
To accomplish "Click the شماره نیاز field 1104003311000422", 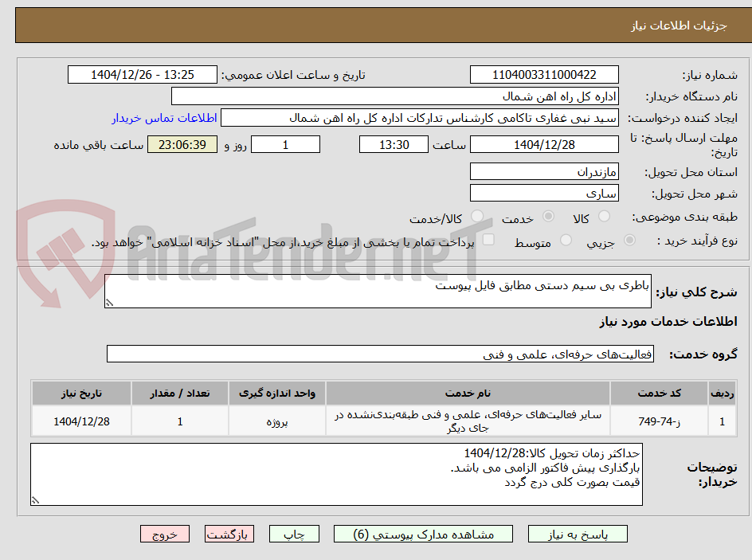I will tap(544, 75).
